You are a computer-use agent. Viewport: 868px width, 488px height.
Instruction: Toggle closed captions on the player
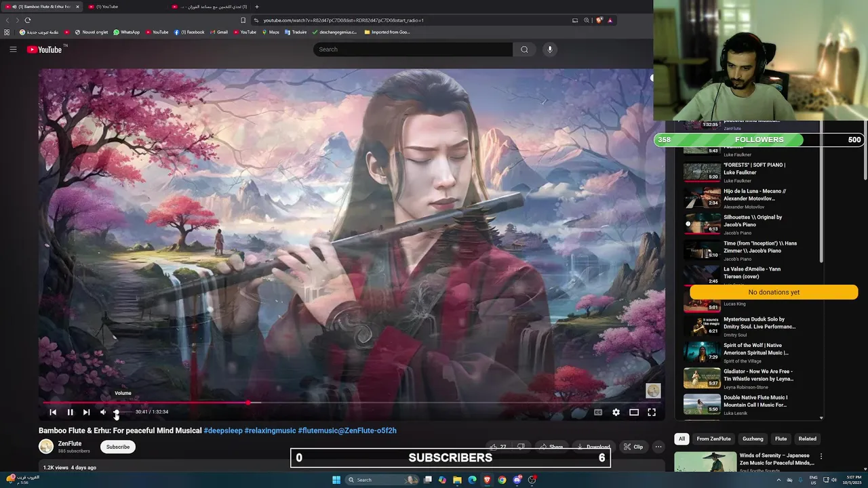[x=598, y=412]
